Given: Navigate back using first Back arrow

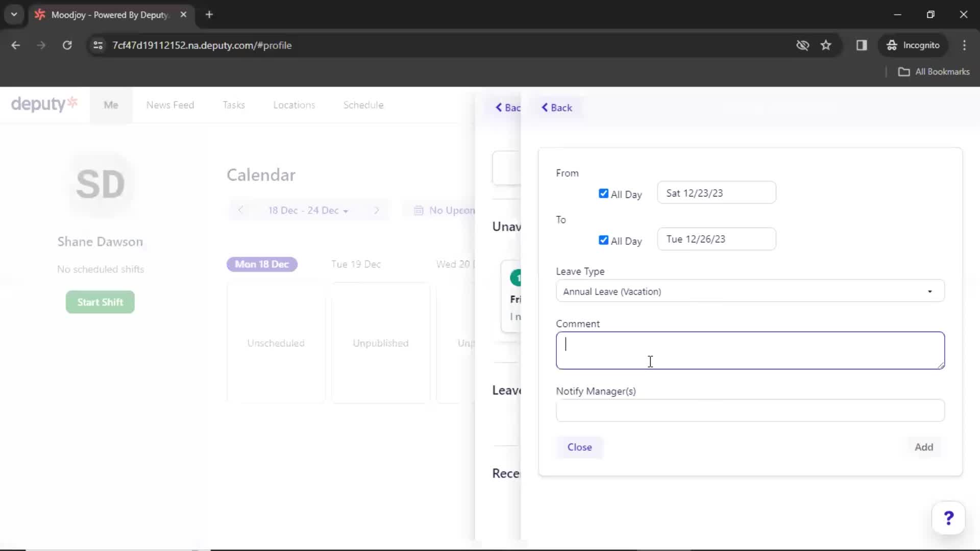Looking at the screenshot, I should click(509, 108).
